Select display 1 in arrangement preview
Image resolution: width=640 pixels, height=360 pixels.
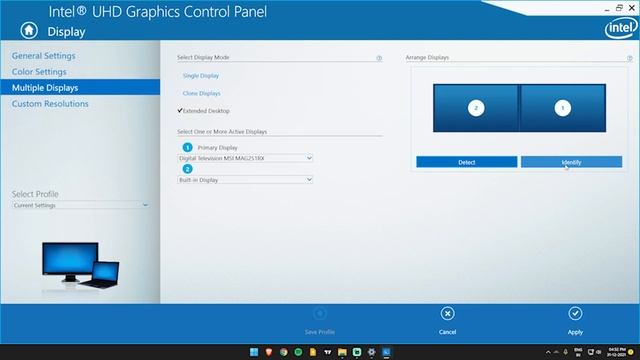tap(563, 108)
